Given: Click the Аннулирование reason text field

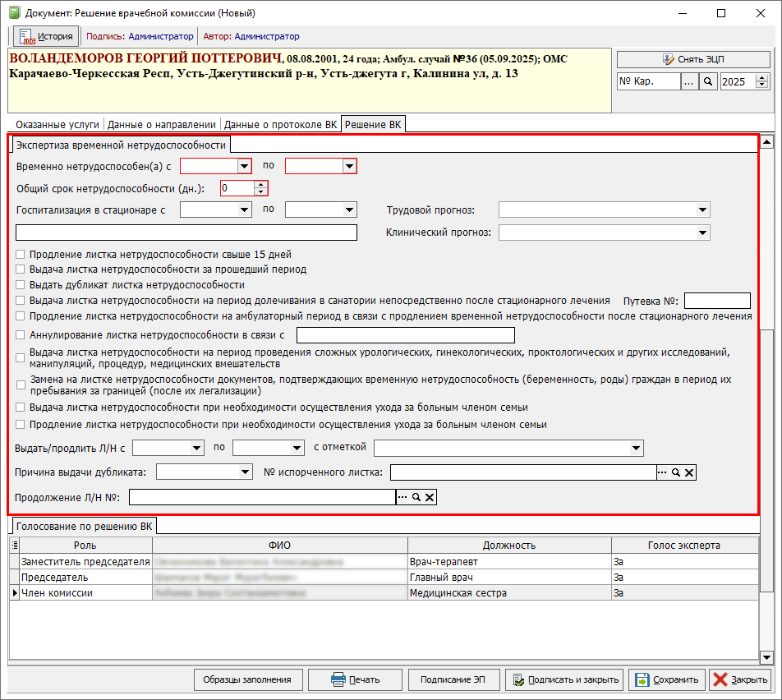Looking at the screenshot, I should click(406, 334).
